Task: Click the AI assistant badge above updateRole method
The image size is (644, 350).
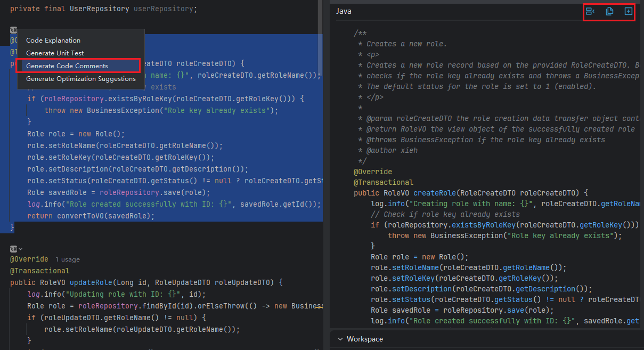Action: (13, 249)
